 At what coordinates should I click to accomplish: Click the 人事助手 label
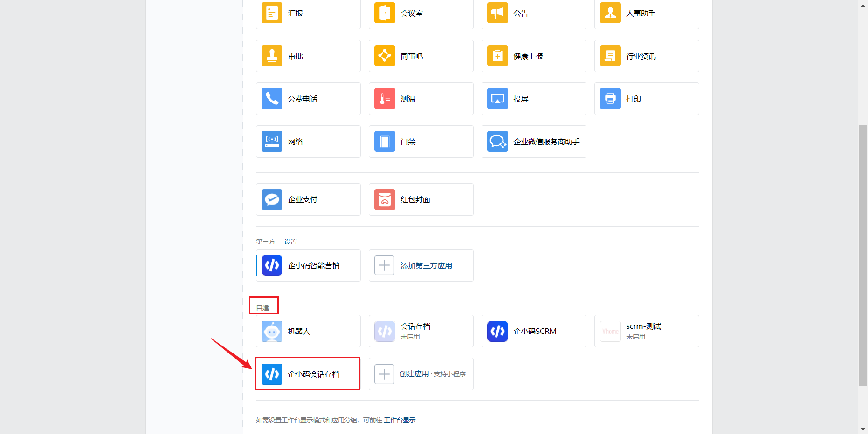641,13
